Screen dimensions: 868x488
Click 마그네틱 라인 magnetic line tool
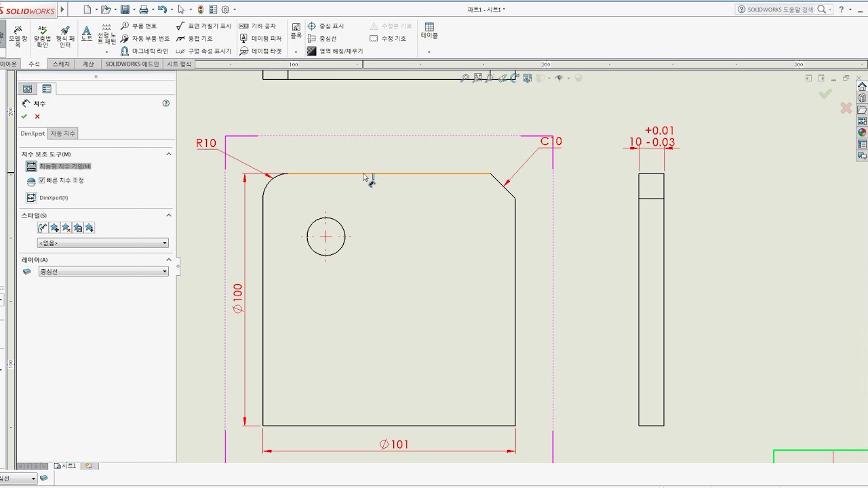(x=144, y=51)
